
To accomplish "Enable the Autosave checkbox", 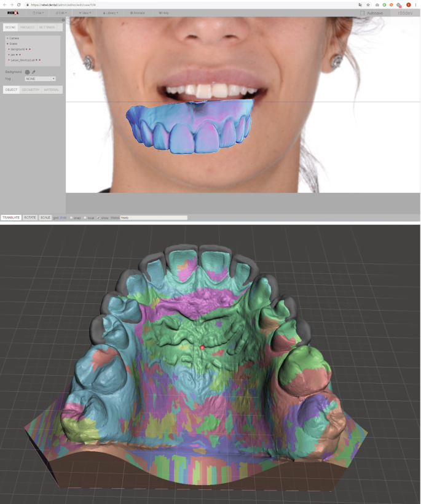I will click(363, 12).
